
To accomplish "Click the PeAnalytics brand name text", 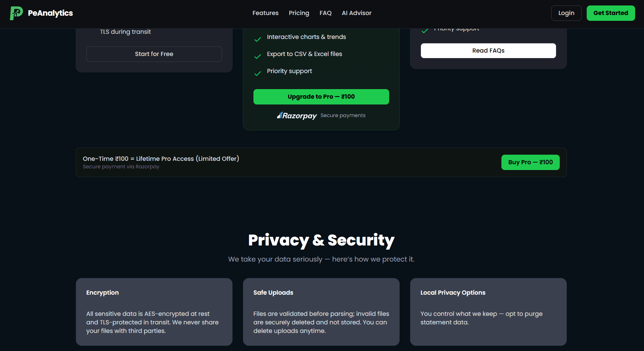I will pos(50,13).
